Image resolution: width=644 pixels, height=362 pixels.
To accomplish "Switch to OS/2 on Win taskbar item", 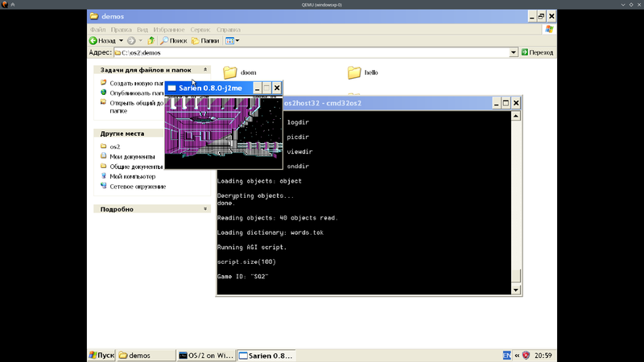I will coord(206,356).
